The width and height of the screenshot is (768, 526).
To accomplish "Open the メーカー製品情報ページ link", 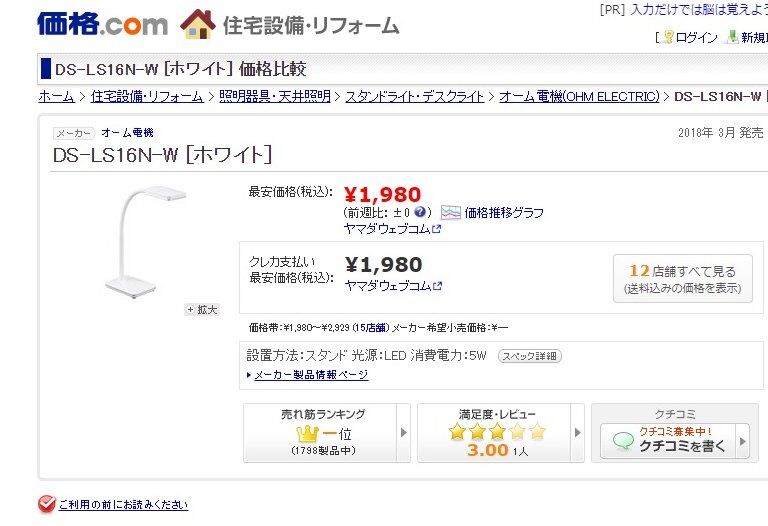I will point(310,375).
